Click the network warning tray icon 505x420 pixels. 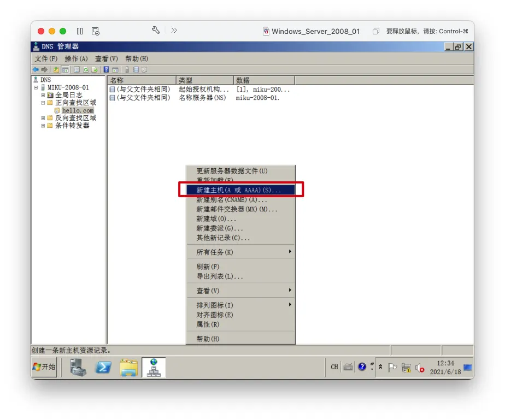(x=406, y=368)
